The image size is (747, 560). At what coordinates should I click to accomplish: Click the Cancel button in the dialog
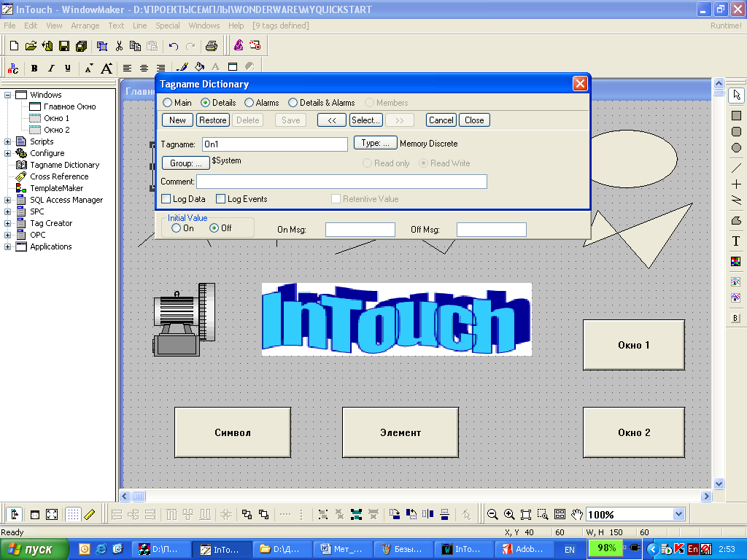click(441, 120)
